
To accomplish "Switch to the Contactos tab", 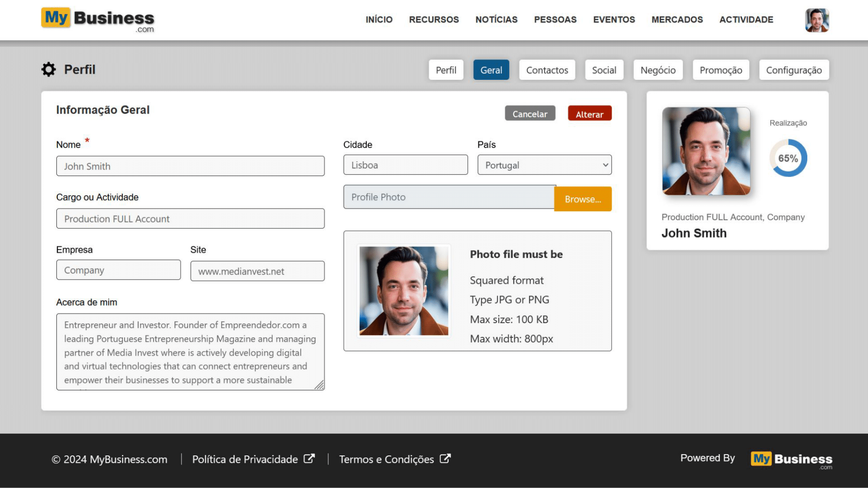I will [547, 70].
